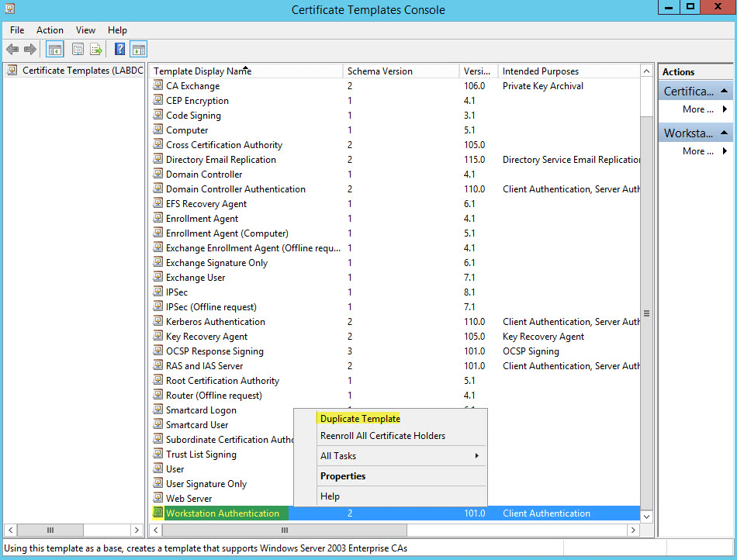Click the Back arrow toolbar icon
The height and width of the screenshot is (560, 737).
(x=12, y=49)
